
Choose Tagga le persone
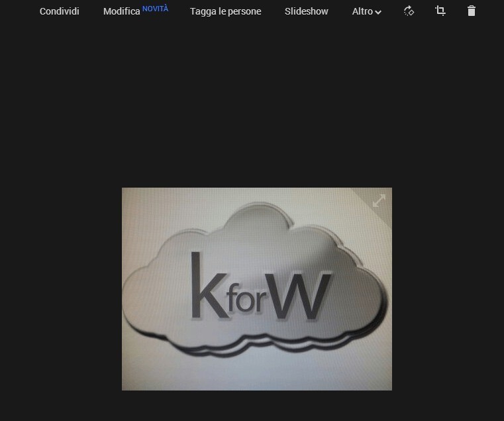225,11
